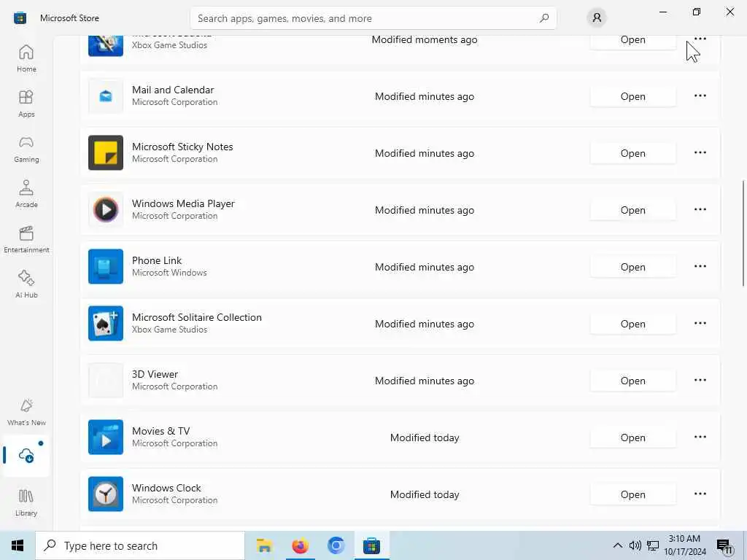Open more options for Microsoft Solitaire Collection

coord(700,323)
